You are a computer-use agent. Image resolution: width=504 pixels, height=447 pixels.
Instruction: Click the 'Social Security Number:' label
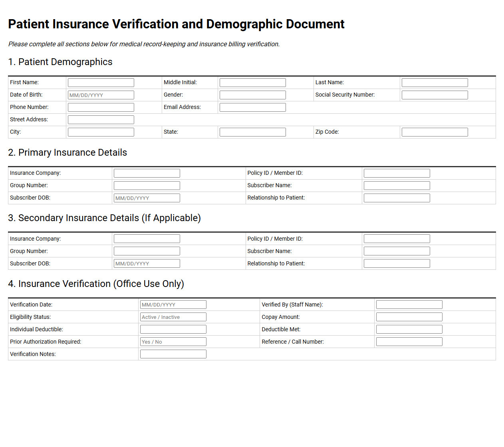(345, 95)
